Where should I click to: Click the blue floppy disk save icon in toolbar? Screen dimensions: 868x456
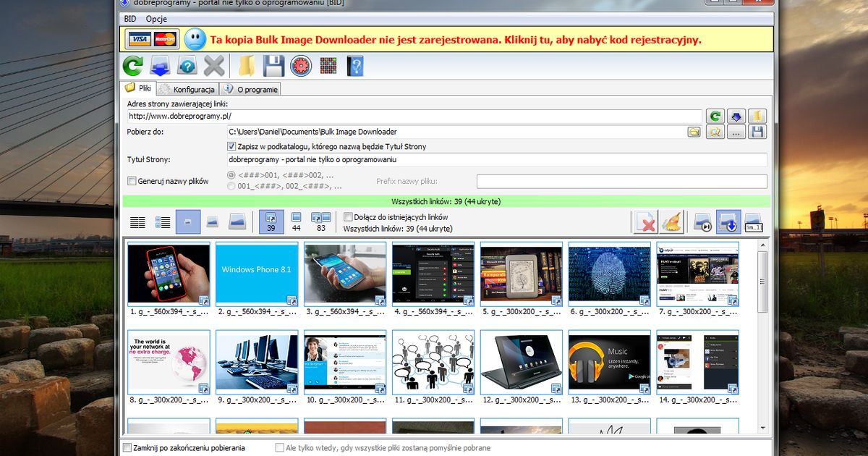point(273,67)
